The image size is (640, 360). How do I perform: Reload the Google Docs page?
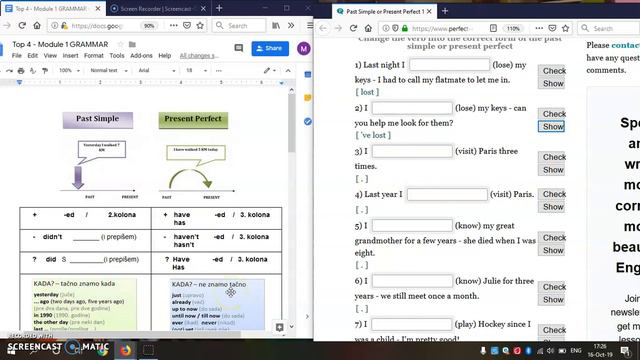[22, 25]
